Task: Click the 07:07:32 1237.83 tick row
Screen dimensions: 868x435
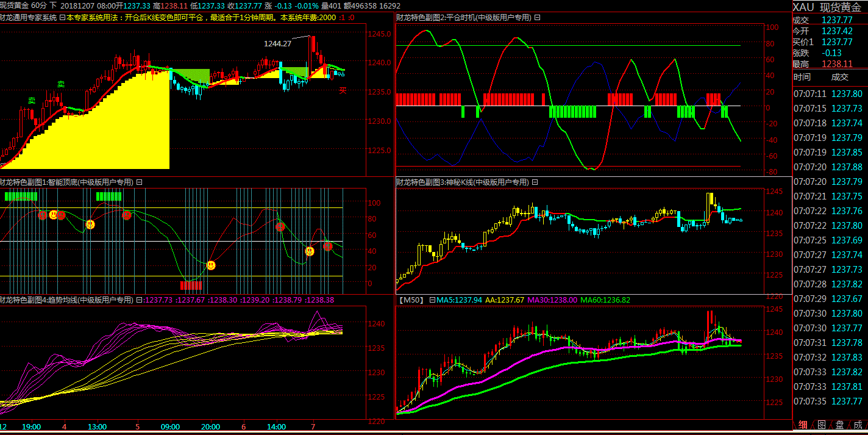Action: 830,358
